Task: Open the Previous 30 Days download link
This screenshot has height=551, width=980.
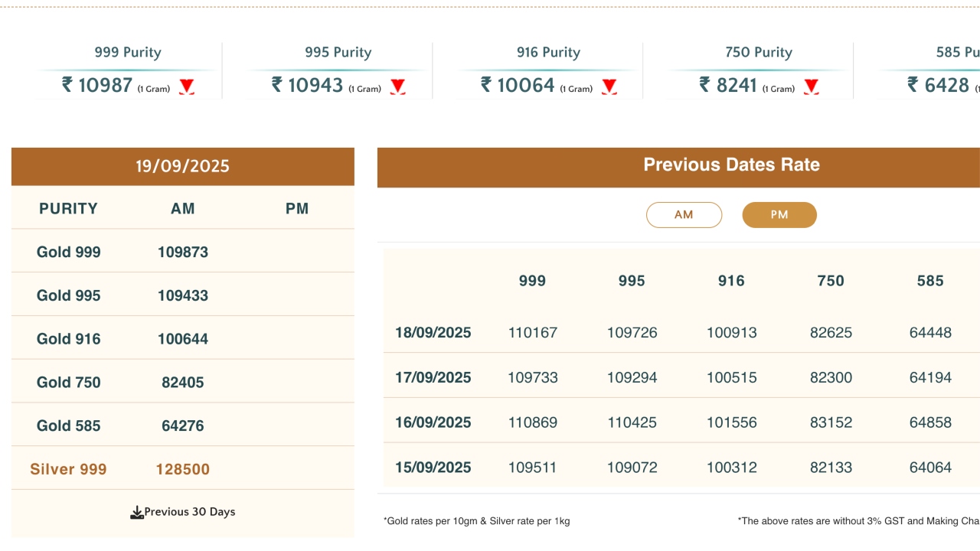Action: [189, 512]
